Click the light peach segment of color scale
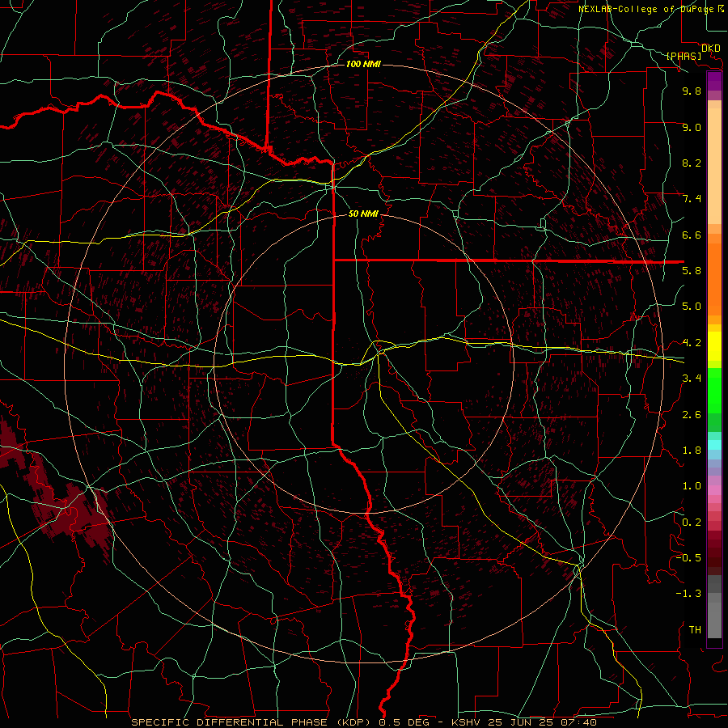 (714, 166)
